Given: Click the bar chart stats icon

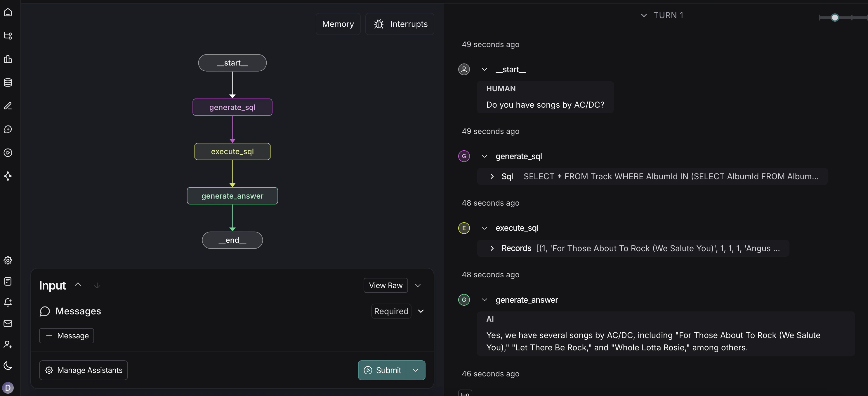Looking at the screenshot, I should (x=8, y=59).
